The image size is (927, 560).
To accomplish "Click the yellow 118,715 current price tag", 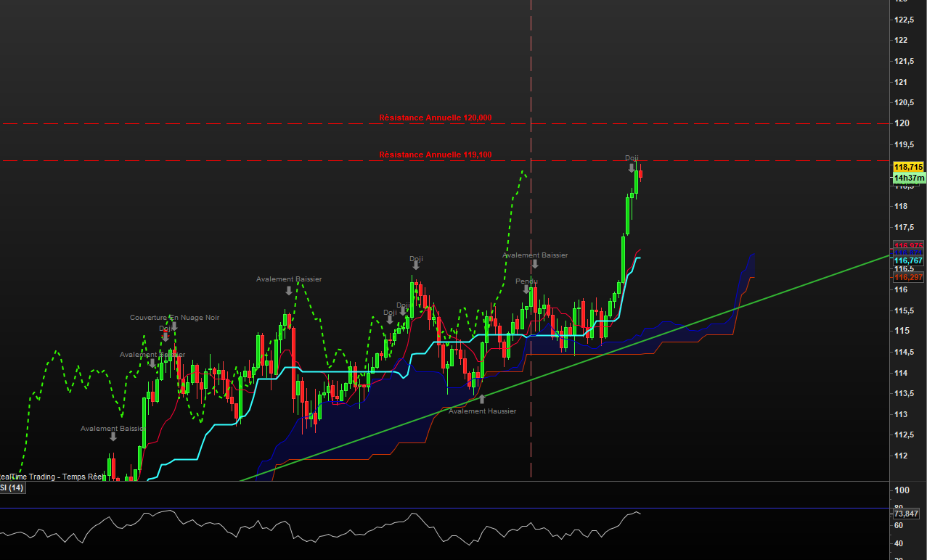I will (908, 167).
